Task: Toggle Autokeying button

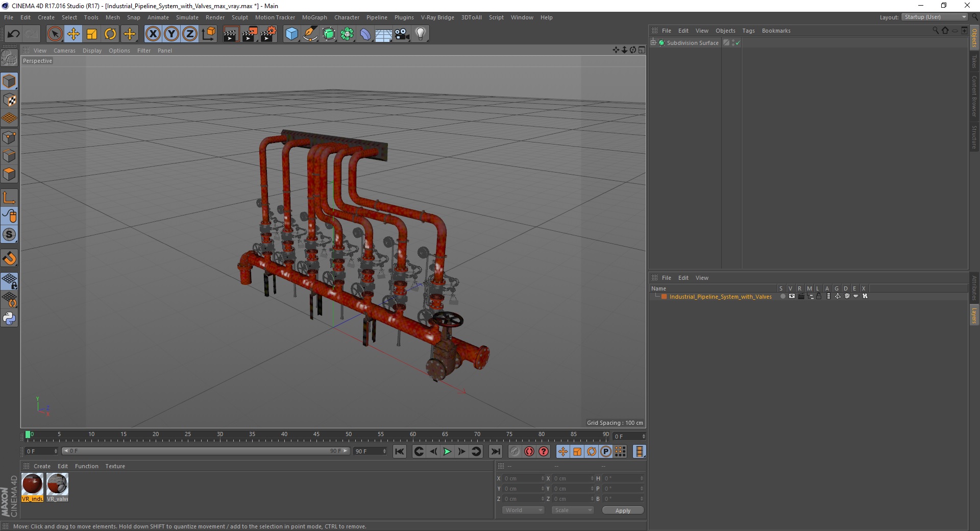Action: tap(529, 451)
